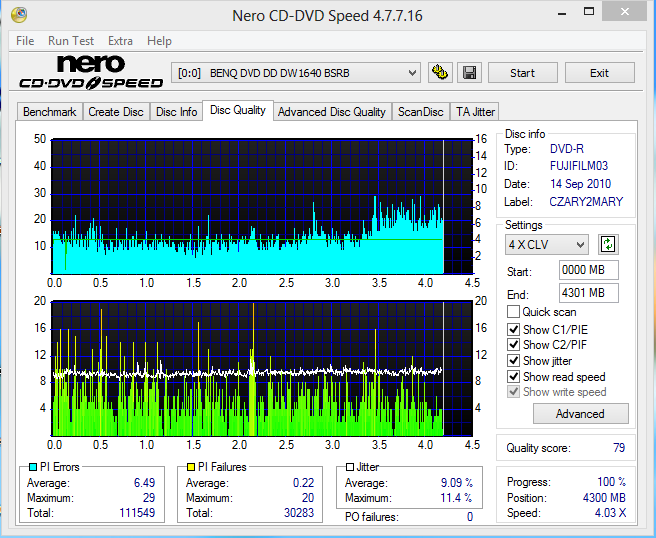Click the Nero app icon in title bar
This screenshot has width=656, height=538.
(x=19, y=15)
